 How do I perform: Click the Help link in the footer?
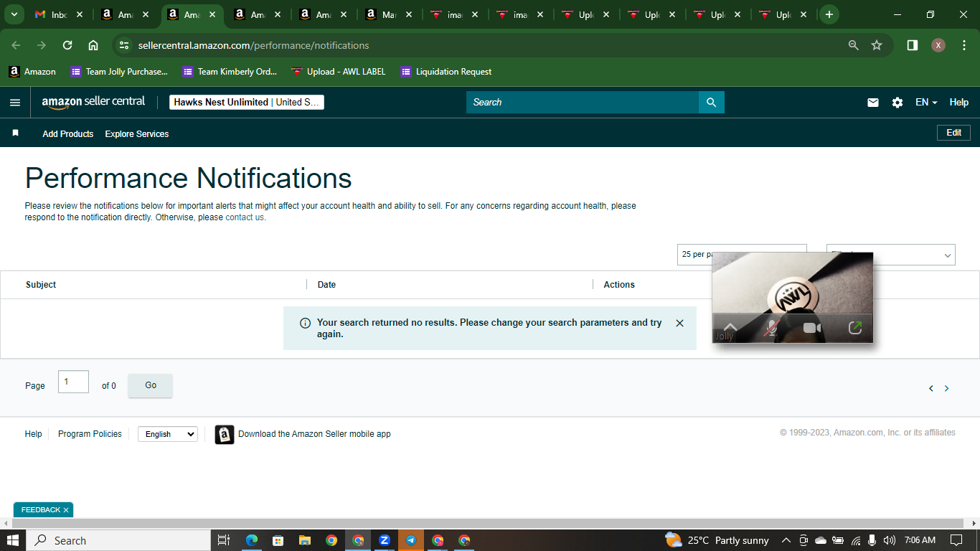pyautogui.click(x=34, y=434)
